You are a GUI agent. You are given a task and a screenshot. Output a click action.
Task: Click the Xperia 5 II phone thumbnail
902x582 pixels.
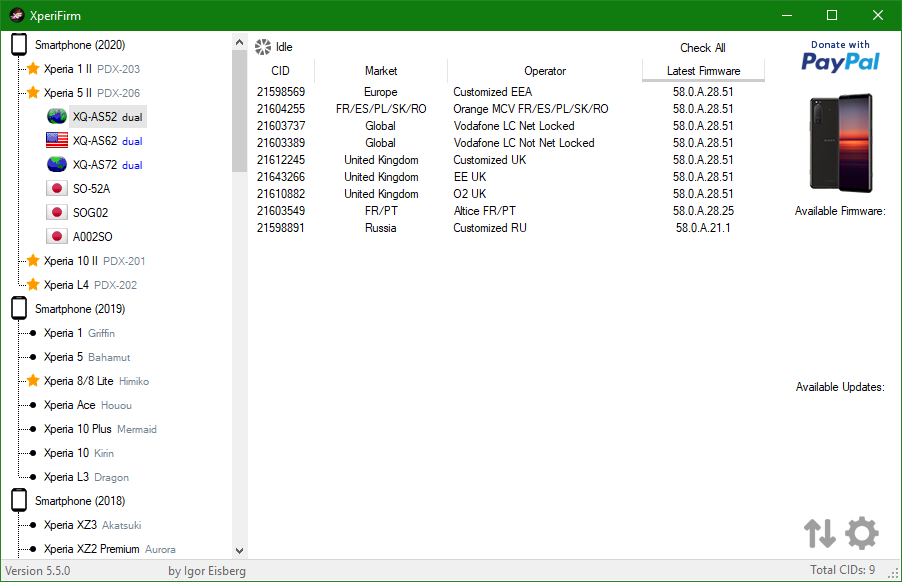point(841,143)
